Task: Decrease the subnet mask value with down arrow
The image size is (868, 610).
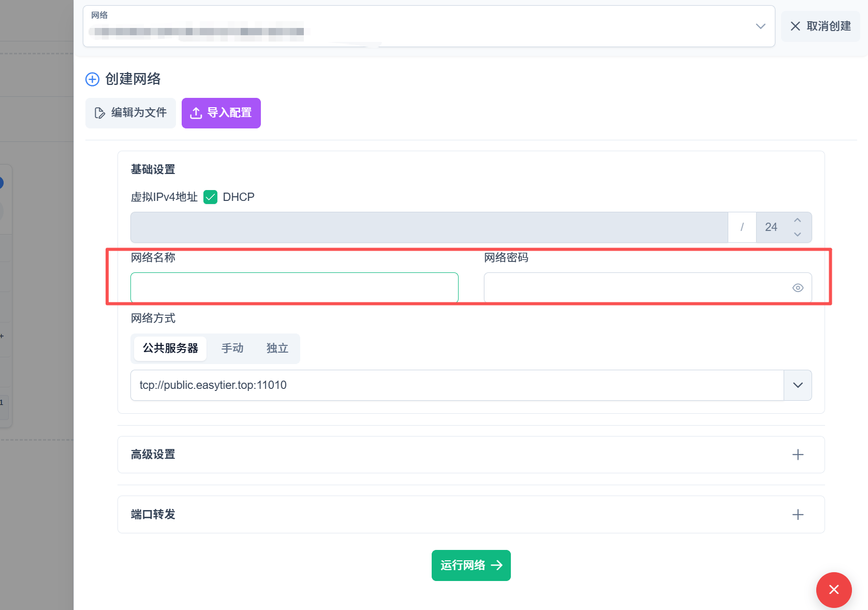Action: [797, 234]
